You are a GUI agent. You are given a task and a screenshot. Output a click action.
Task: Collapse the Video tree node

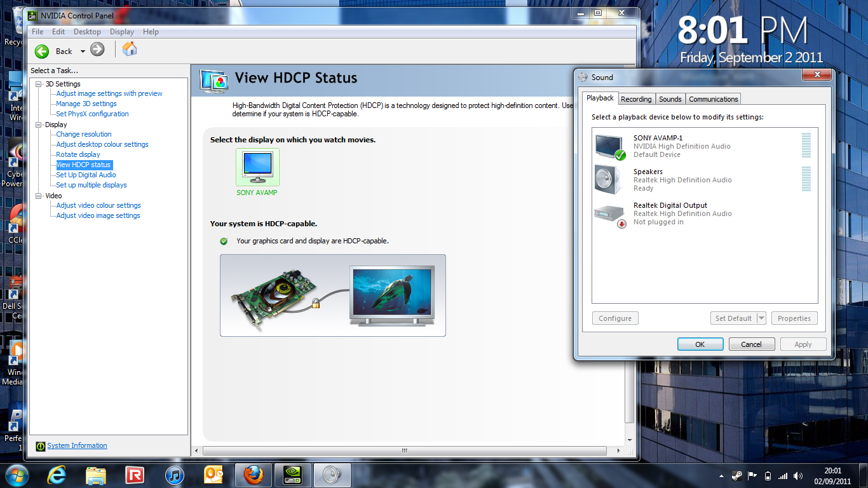click(39, 196)
